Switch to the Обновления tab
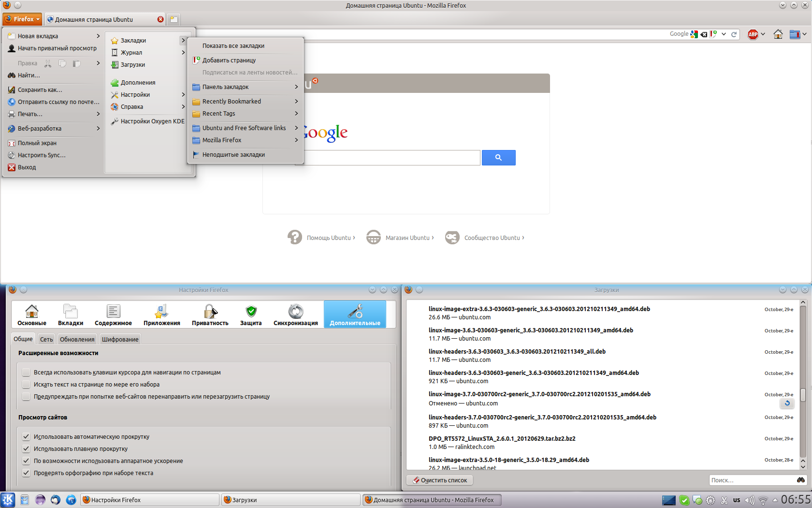This screenshot has width=812, height=508. pyautogui.click(x=77, y=339)
